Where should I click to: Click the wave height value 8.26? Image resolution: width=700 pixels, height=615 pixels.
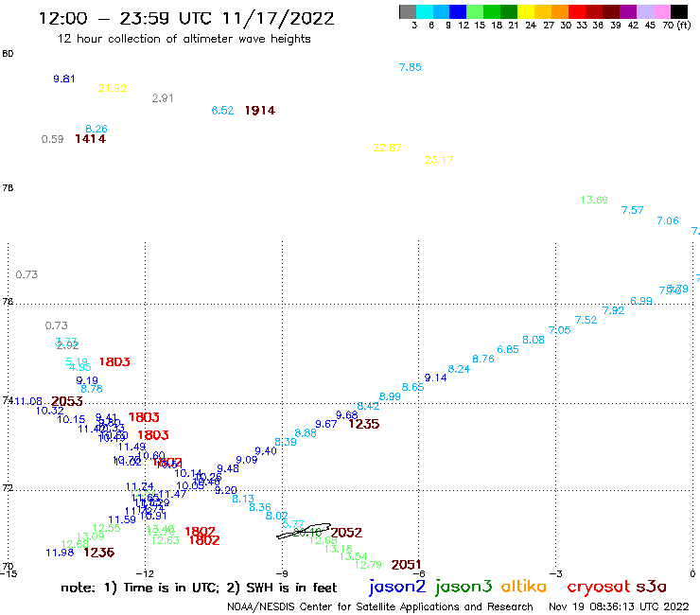tap(96, 129)
